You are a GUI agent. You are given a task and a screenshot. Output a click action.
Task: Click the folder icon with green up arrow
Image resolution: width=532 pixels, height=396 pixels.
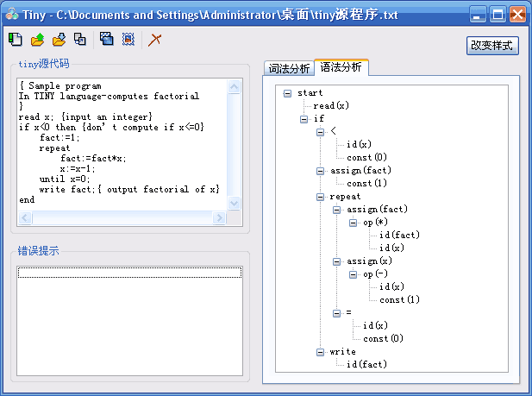[37, 39]
